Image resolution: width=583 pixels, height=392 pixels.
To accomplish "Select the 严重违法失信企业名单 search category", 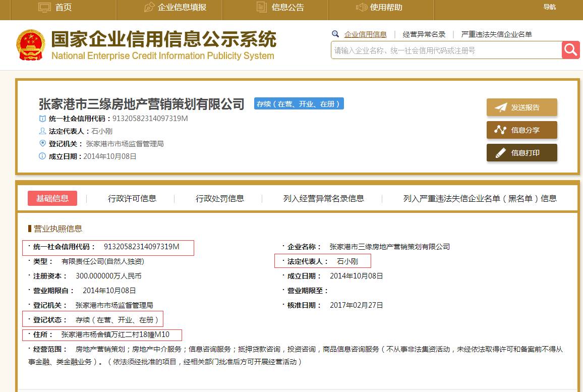I will point(496,34).
